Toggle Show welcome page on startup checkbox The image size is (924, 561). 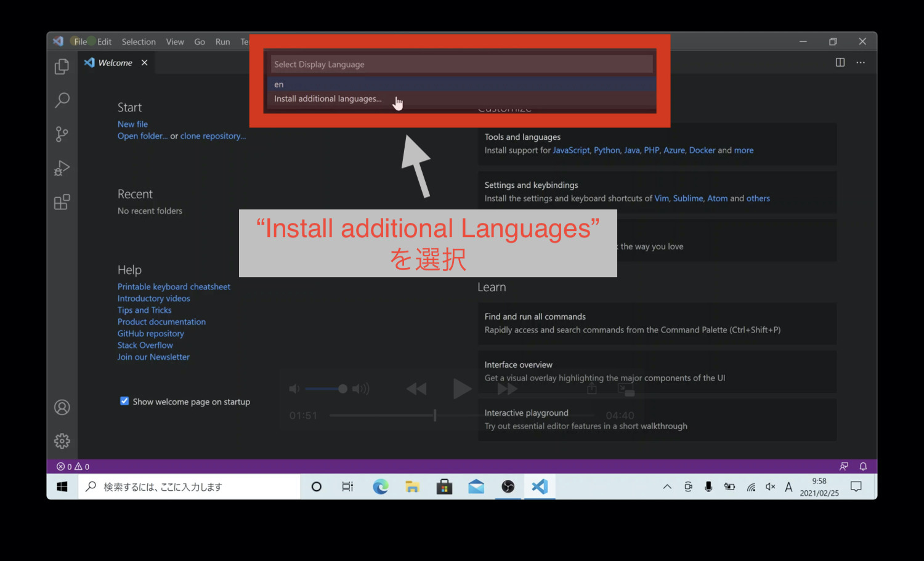(x=124, y=401)
